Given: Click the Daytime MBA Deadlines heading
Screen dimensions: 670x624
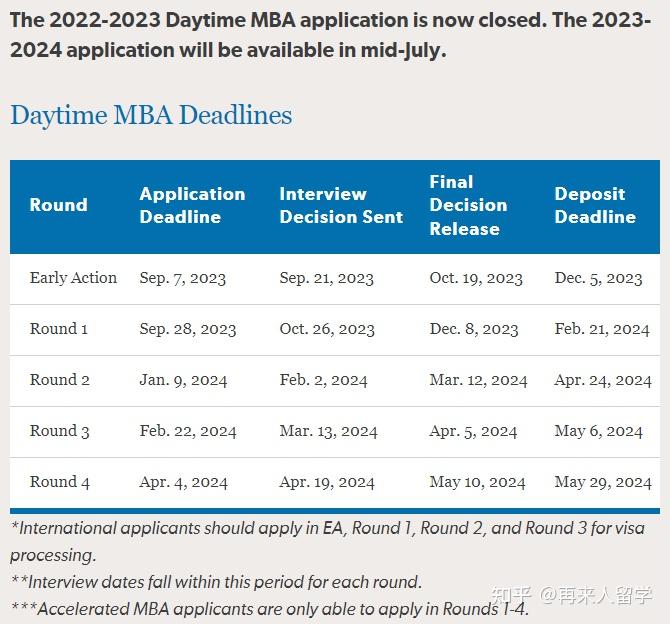Looking at the screenshot, I should pyautogui.click(x=151, y=115).
